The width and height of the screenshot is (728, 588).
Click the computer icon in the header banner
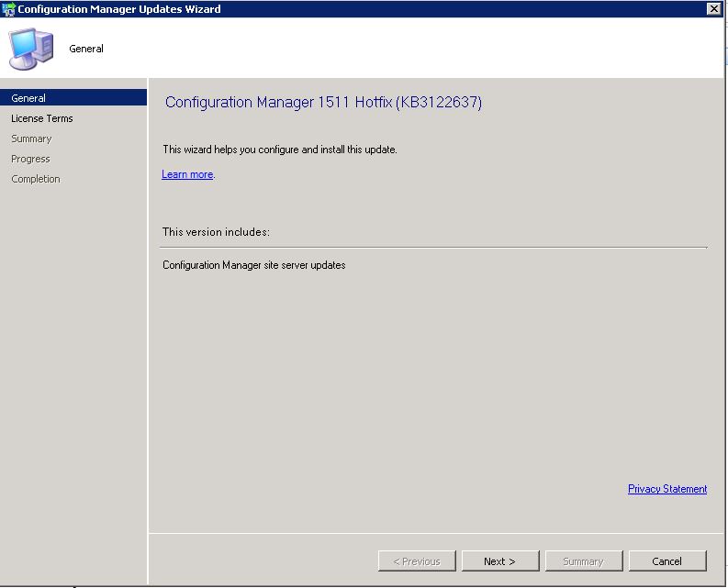30,49
